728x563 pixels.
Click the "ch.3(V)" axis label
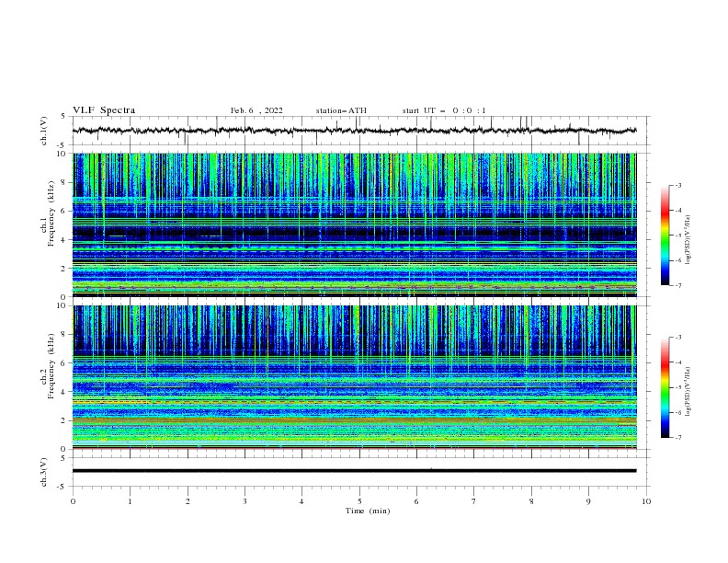click(x=44, y=472)
